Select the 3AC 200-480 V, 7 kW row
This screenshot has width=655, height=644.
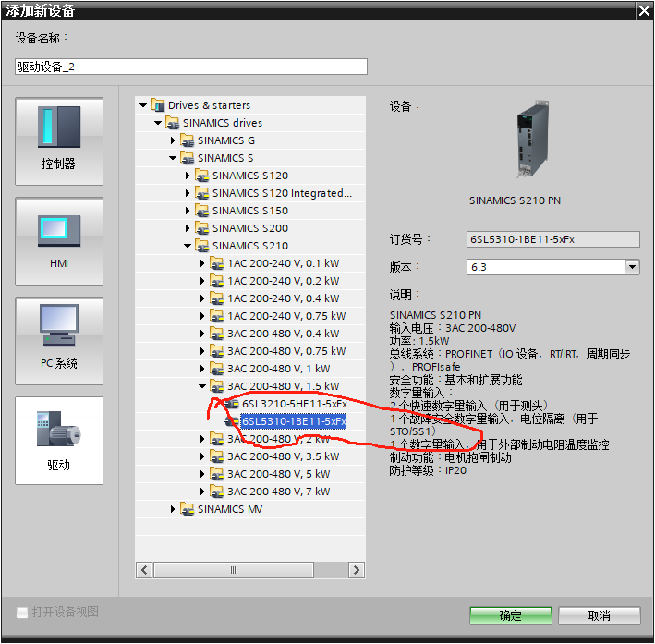(x=250, y=492)
